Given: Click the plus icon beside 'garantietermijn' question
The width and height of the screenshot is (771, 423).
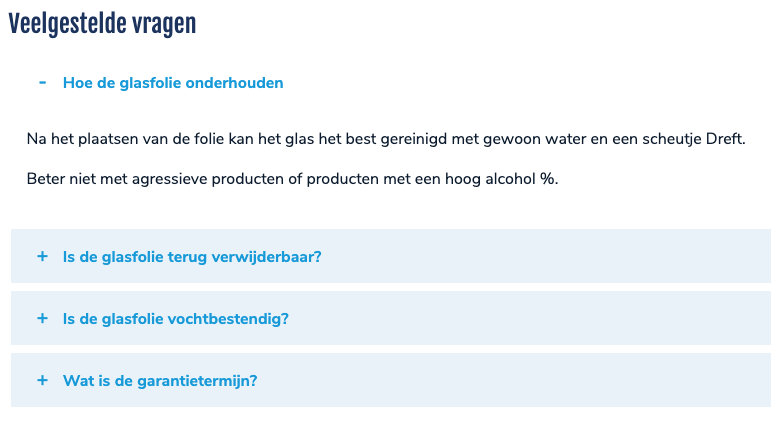Looking at the screenshot, I should [42, 380].
